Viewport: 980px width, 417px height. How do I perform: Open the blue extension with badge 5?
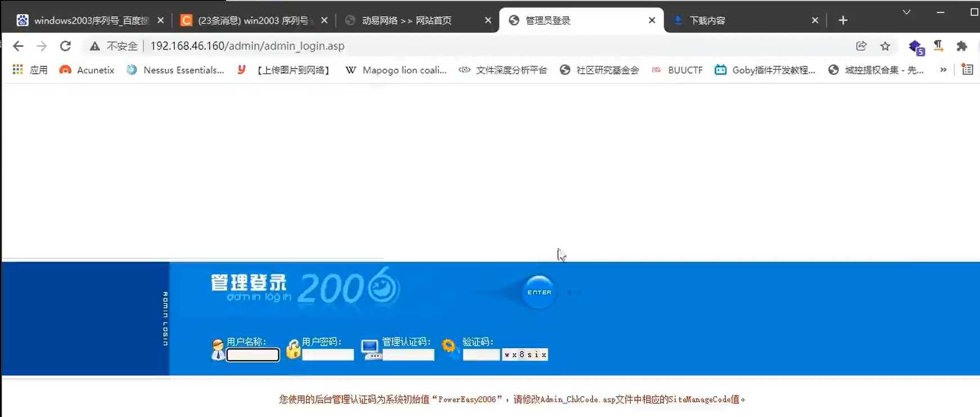(x=916, y=47)
